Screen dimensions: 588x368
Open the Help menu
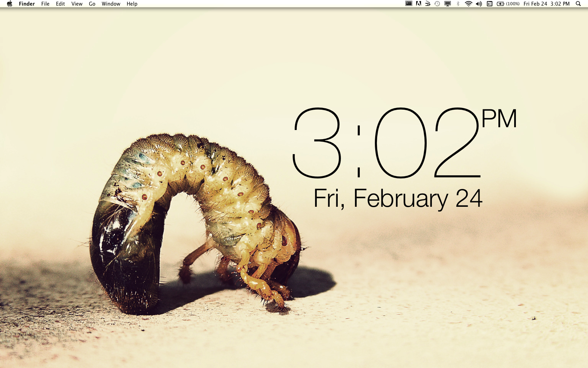132,4
